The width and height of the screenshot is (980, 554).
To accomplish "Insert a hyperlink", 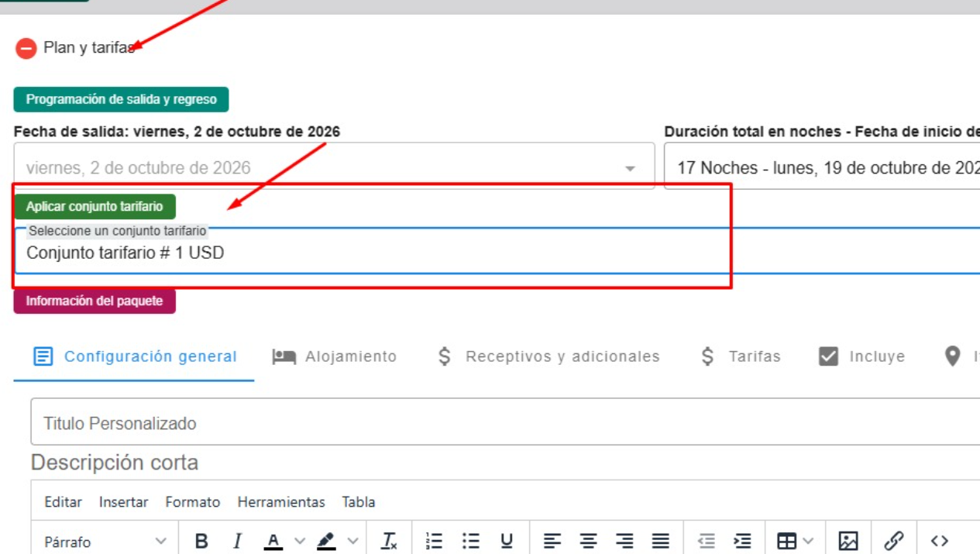I will 894,541.
